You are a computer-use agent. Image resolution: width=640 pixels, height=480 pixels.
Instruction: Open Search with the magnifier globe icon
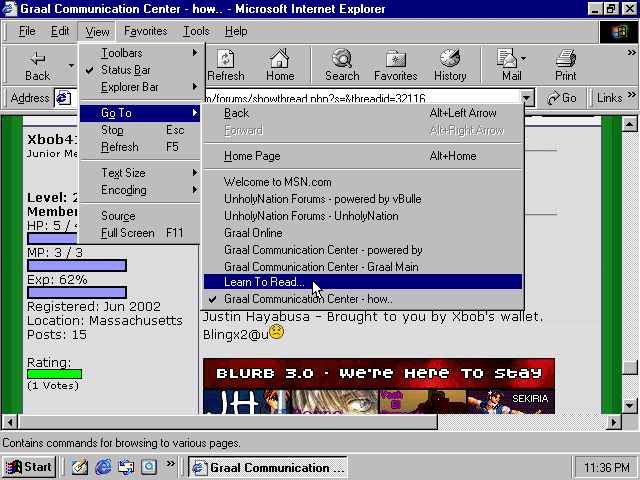[x=342, y=58]
